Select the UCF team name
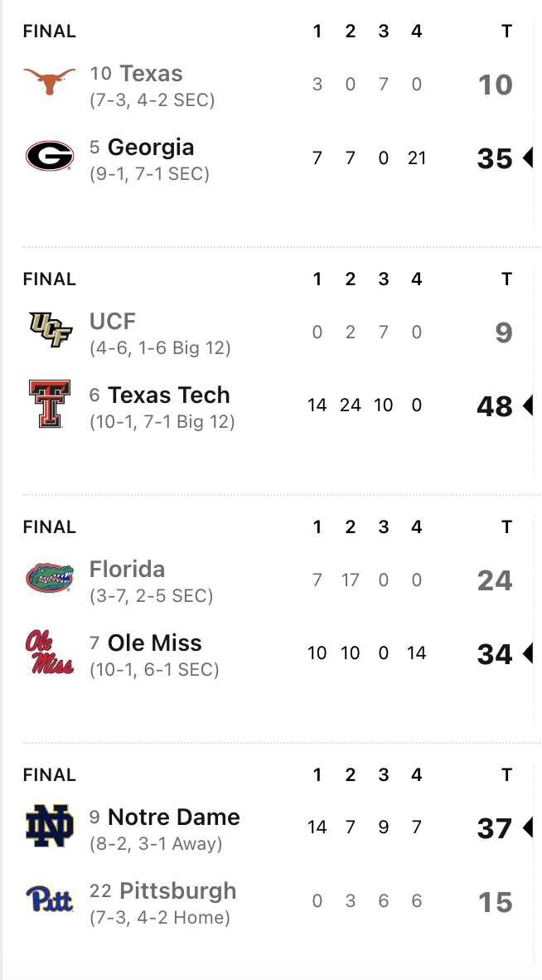 tap(113, 321)
